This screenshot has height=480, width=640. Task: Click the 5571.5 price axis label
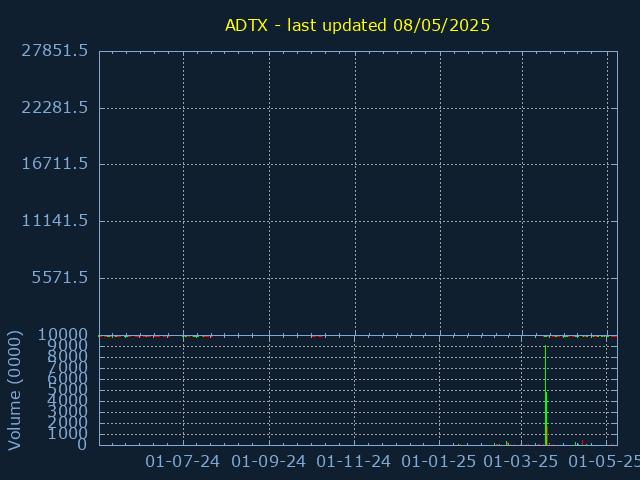(x=60, y=278)
